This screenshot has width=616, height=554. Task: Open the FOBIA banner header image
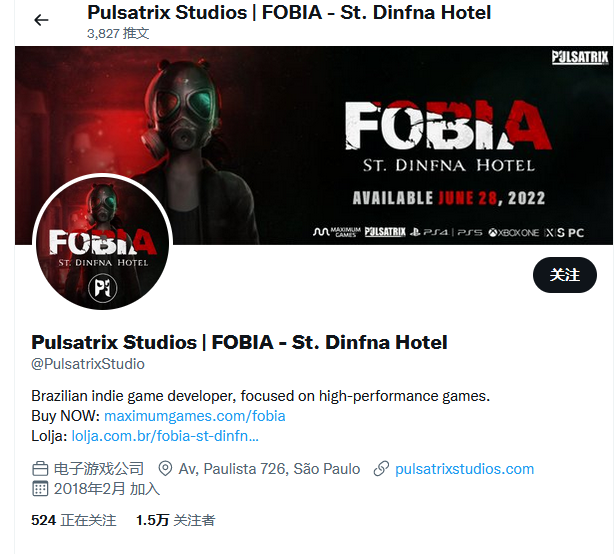(x=314, y=145)
